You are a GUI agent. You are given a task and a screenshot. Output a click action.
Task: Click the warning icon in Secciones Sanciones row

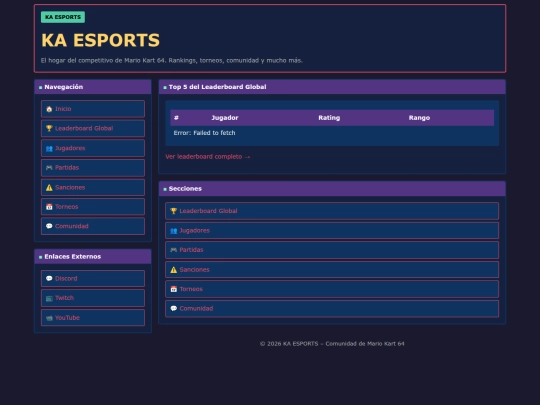(x=174, y=270)
